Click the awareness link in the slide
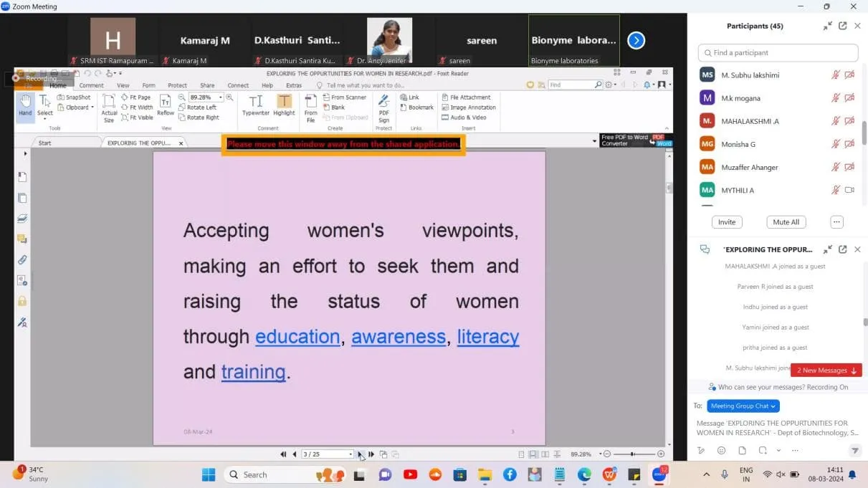 pyautogui.click(x=399, y=337)
